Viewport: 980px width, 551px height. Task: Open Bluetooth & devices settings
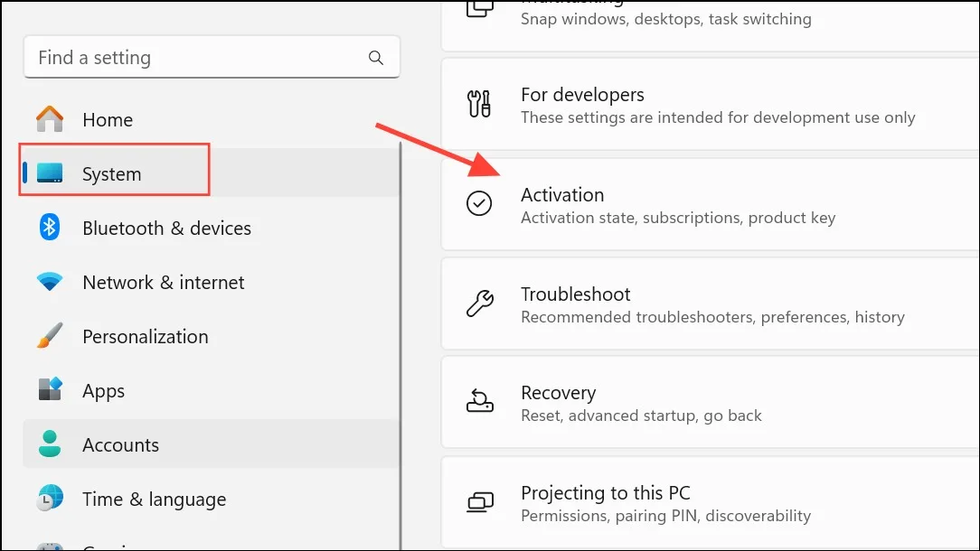212,228
